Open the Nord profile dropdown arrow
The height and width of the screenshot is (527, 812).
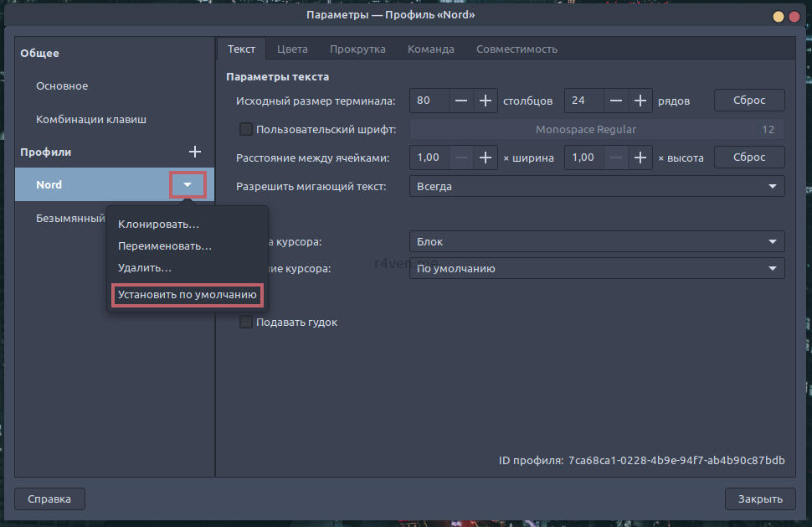[188, 184]
